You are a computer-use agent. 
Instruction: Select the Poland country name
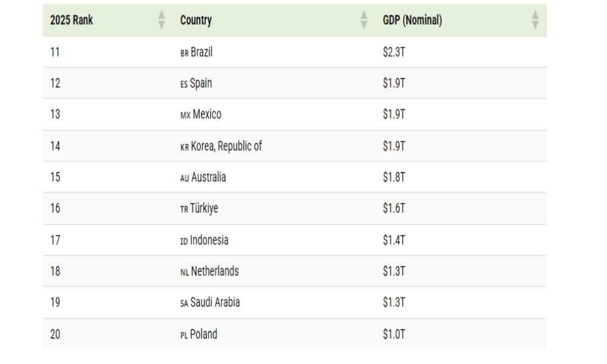tap(203, 334)
